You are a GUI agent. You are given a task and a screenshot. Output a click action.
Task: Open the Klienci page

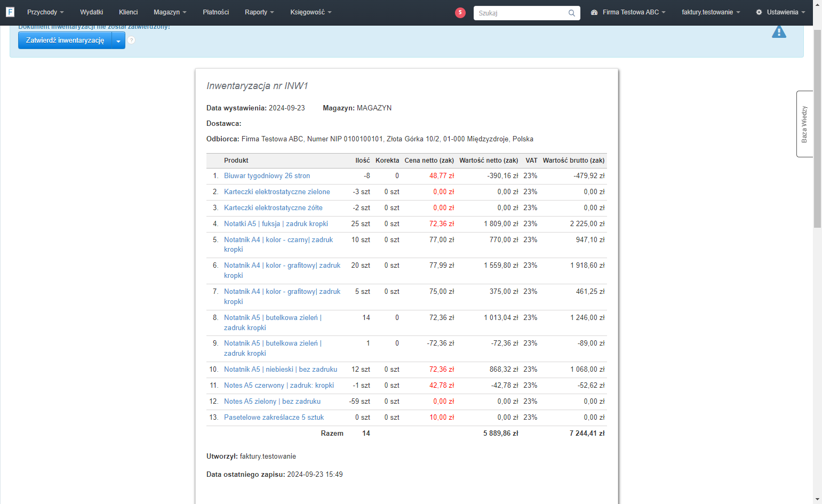(128, 12)
